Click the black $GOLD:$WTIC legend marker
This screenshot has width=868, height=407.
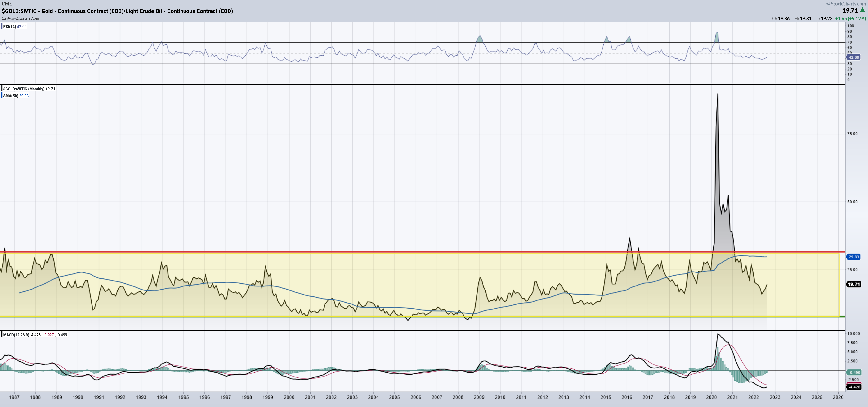coord(2,89)
